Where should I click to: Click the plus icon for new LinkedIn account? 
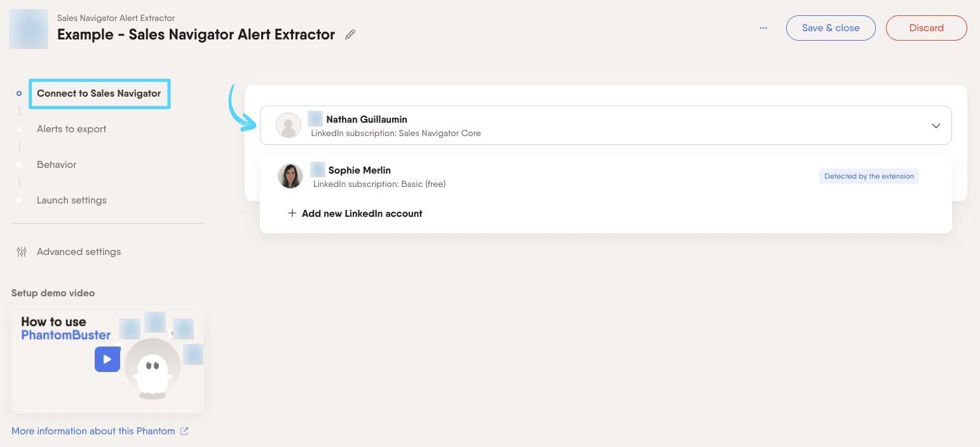tap(292, 213)
